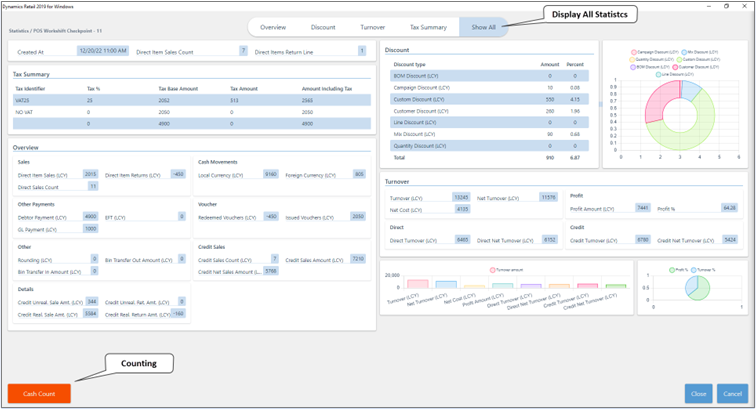Click the Profit Amount (LCY) value 7441
This screenshot has width=756, height=409.
(x=643, y=208)
